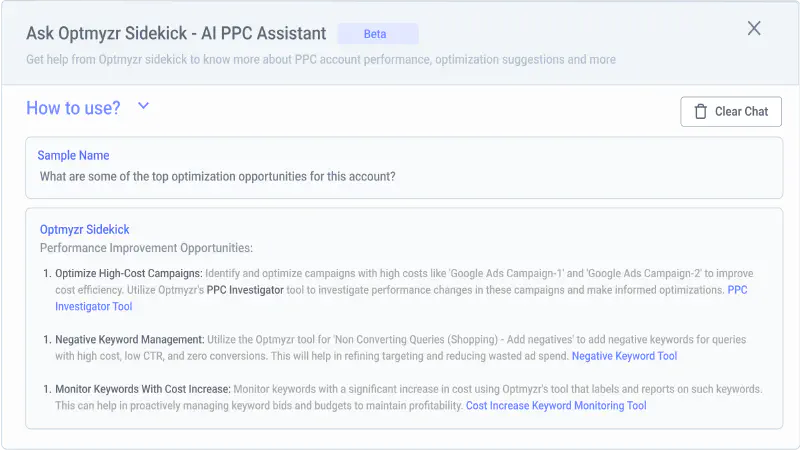This screenshot has width=800, height=450.
Task: Click the Negative Keyword Management heading
Action: (x=130, y=340)
